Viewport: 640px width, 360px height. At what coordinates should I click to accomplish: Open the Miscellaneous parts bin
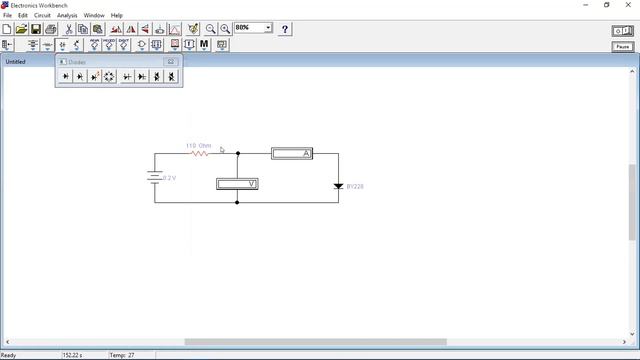tap(204, 45)
